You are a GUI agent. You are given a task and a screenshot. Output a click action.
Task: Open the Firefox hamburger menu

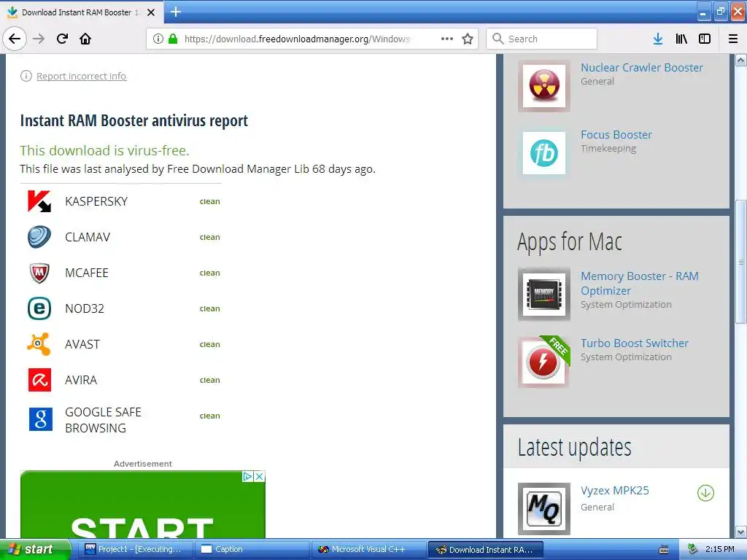point(733,39)
